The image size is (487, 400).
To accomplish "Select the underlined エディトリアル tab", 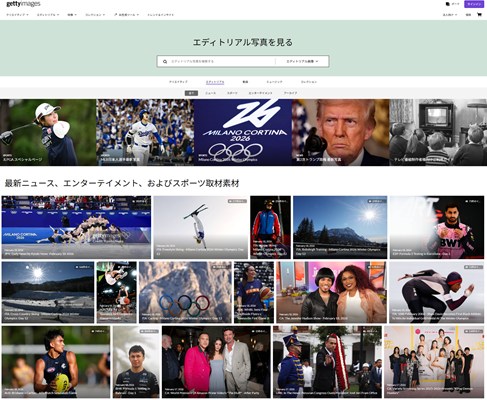I will [x=215, y=82].
